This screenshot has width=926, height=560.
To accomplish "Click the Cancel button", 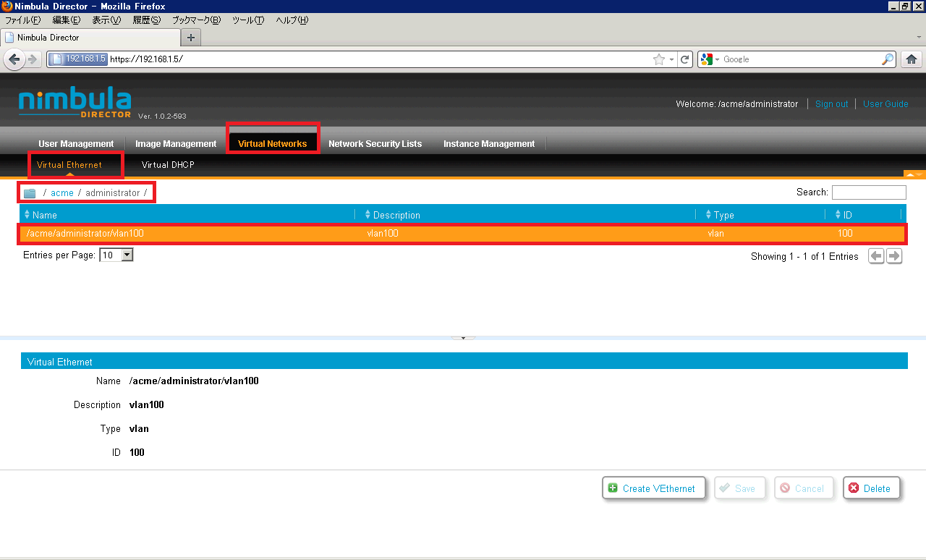I will pyautogui.click(x=804, y=488).
